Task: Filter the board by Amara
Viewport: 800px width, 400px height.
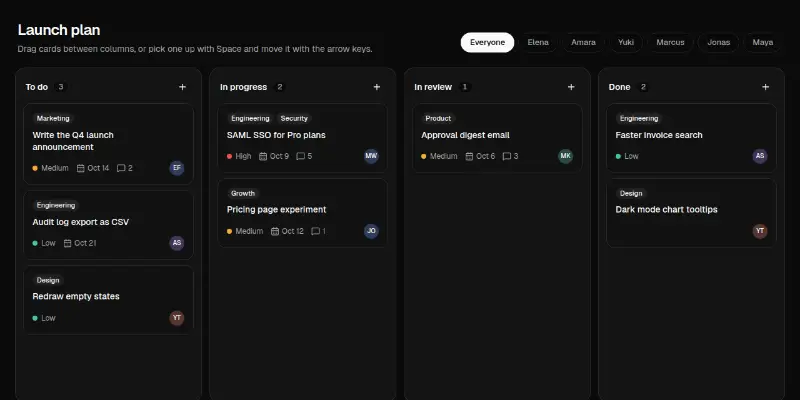Action: pyautogui.click(x=583, y=42)
